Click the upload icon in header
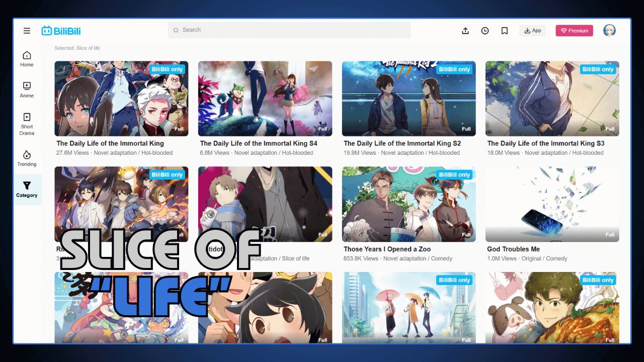The height and width of the screenshot is (362, 644). (x=465, y=31)
